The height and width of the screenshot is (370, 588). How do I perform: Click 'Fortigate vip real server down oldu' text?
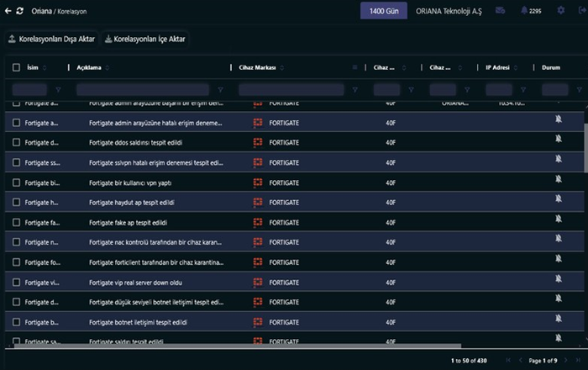point(135,283)
